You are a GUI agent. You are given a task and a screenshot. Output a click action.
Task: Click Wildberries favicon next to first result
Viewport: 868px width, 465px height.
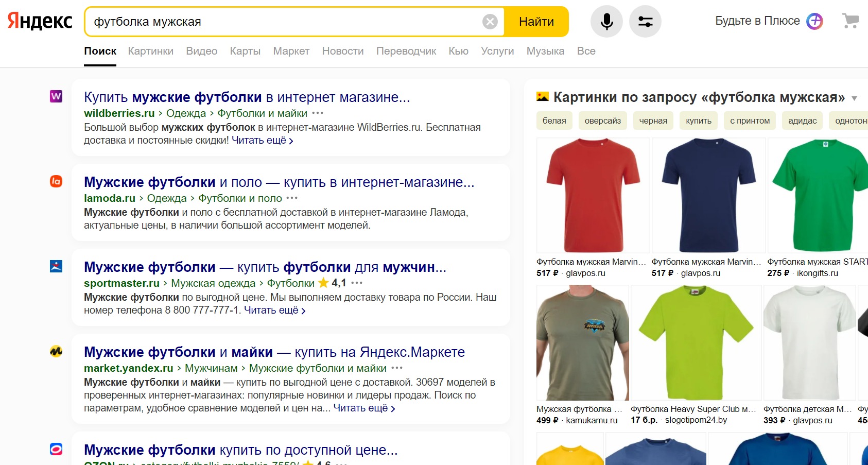(x=56, y=96)
